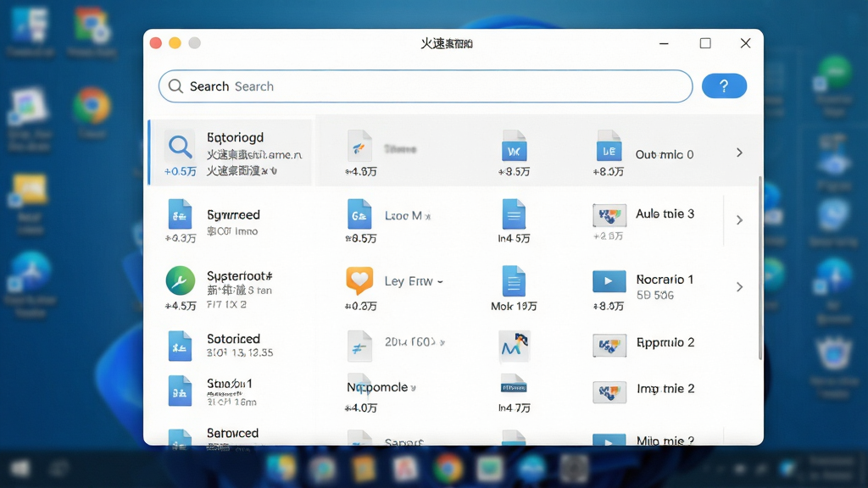Open the Bppmulo 2 image thumbnail
The width and height of the screenshot is (868, 488).
(609, 346)
